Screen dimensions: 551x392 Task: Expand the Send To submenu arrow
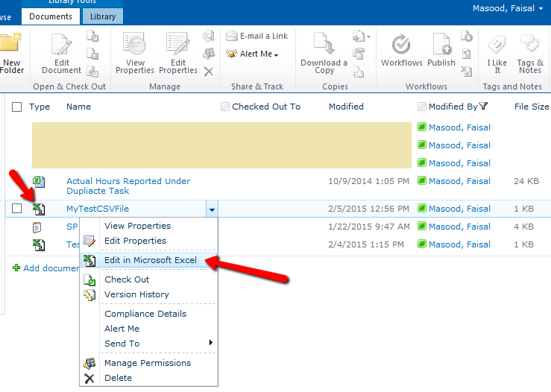[x=211, y=343]
